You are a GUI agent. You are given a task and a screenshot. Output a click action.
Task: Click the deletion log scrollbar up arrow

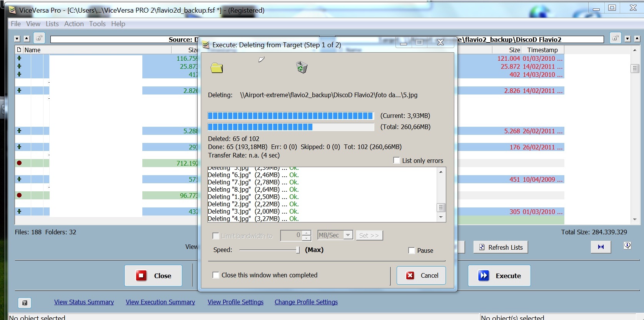pyautogui.click(x=441, y=172)
